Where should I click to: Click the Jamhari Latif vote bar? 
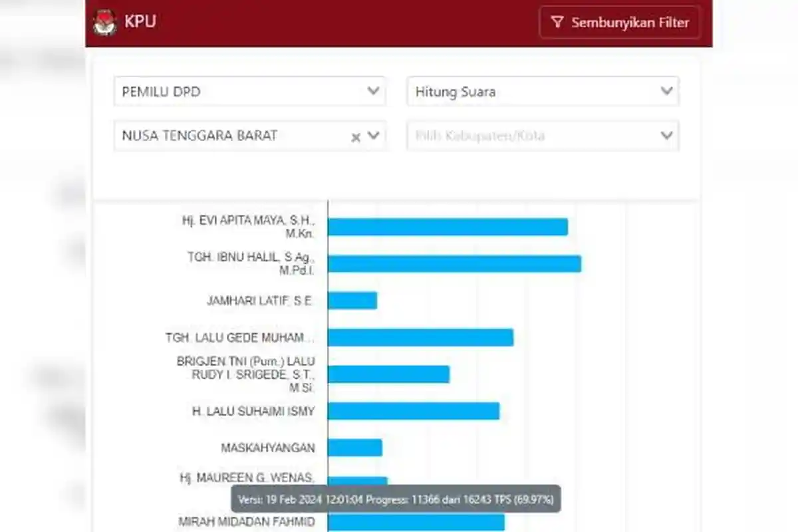click(352, 301)
